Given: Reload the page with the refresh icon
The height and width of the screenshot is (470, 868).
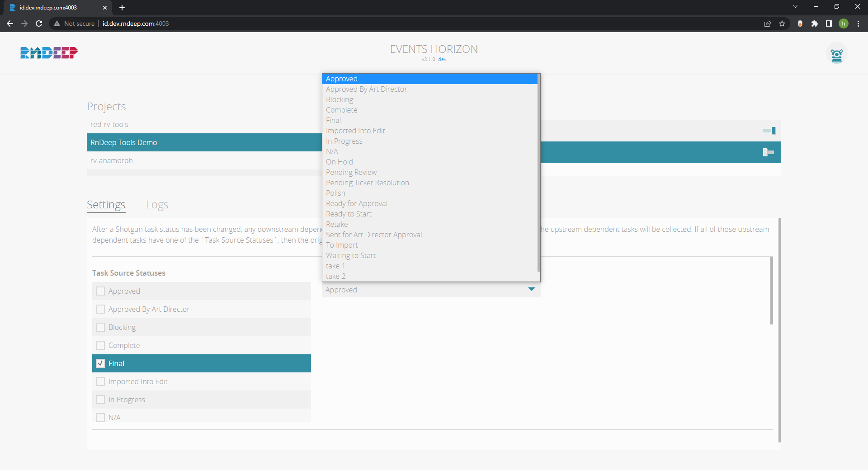Looking at the screenshot, I should click(39, 23).
